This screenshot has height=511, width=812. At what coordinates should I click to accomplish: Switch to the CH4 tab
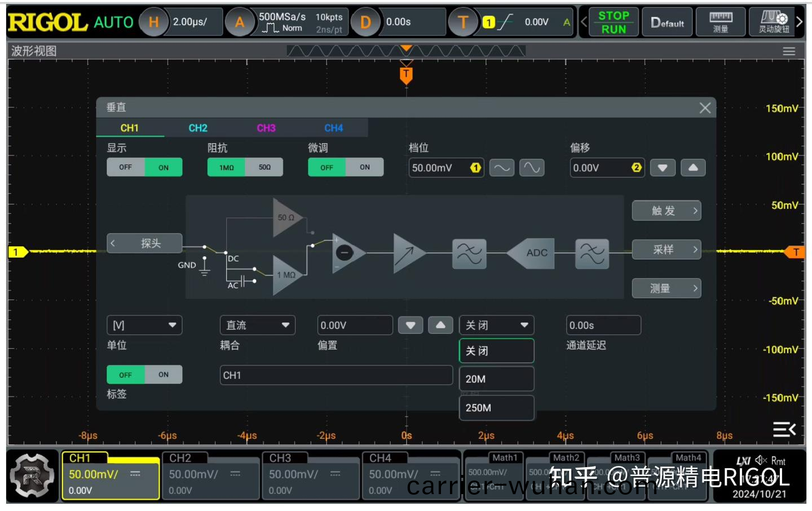[333, 128]
